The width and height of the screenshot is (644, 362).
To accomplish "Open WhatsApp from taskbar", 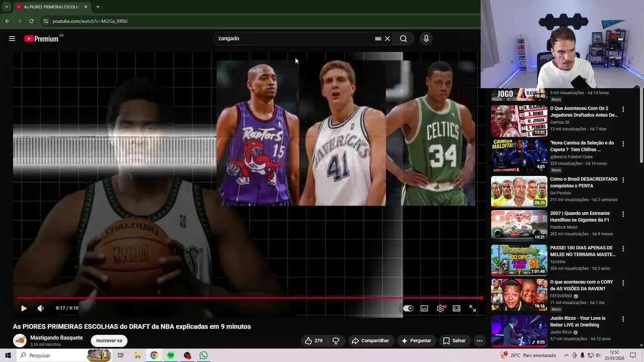I will pyautogui.click(x=203, y=355).
